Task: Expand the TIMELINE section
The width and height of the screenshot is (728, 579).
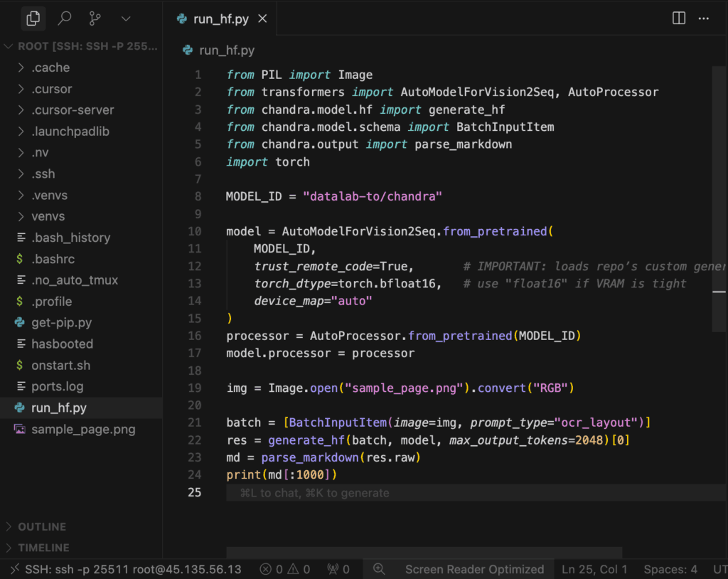Action: click(43, 548)
